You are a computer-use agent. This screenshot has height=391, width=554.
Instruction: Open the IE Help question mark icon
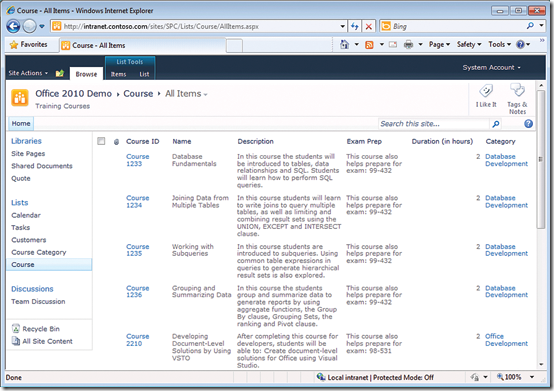coord(520,45)
